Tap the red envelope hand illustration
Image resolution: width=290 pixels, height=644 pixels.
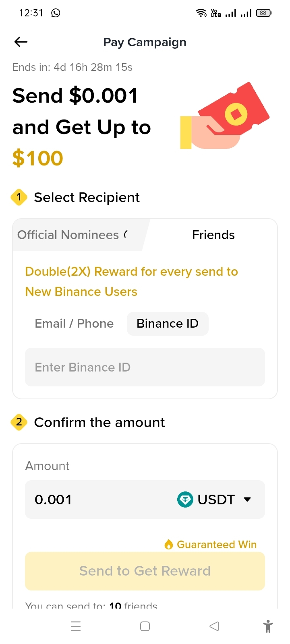[225, 116]
